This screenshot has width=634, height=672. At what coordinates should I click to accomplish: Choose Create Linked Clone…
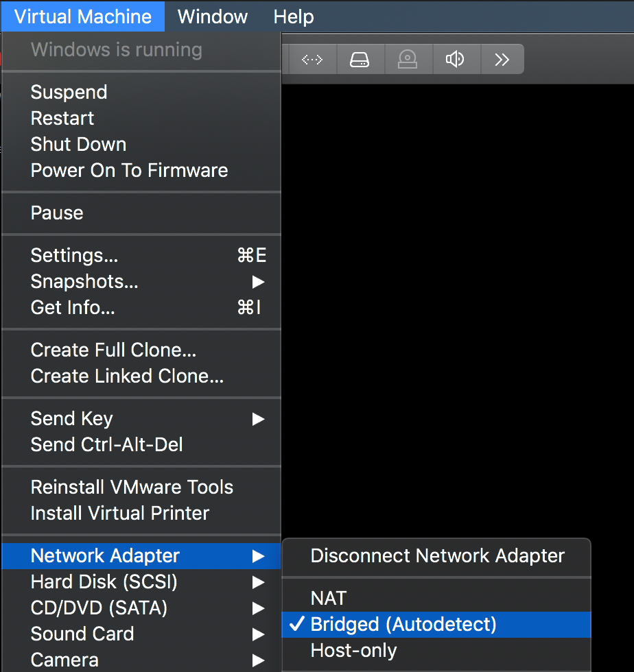click(141, 376)
